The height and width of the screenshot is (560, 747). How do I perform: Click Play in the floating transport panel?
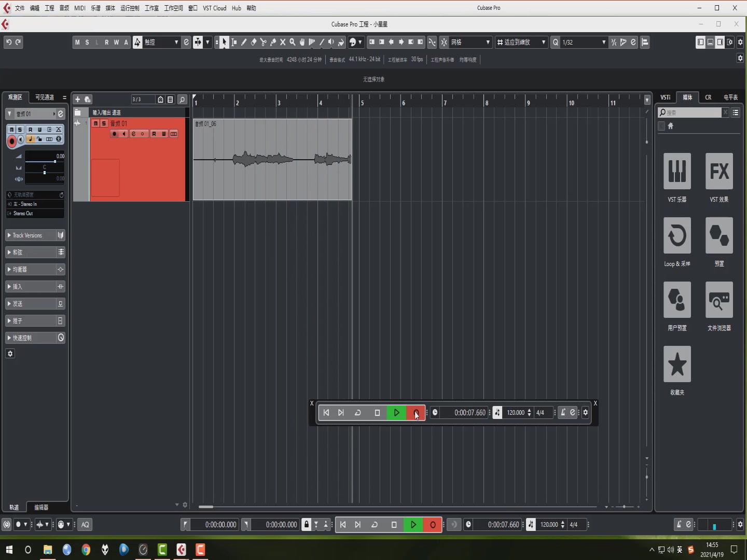click(396, 412)
